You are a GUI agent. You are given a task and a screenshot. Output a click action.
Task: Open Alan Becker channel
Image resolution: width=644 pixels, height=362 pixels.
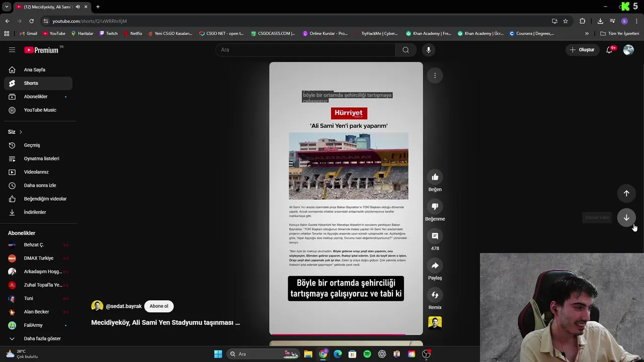coord(38,312)
